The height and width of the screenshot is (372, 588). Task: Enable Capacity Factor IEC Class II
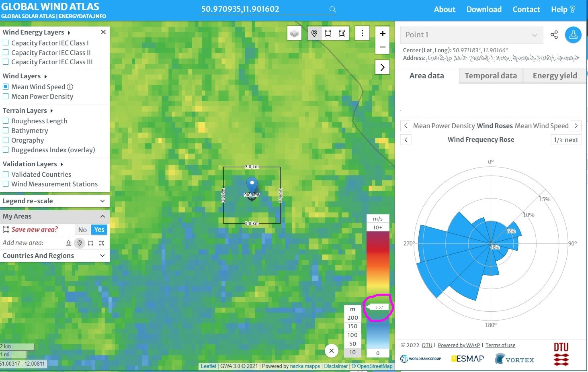(6, 53)
